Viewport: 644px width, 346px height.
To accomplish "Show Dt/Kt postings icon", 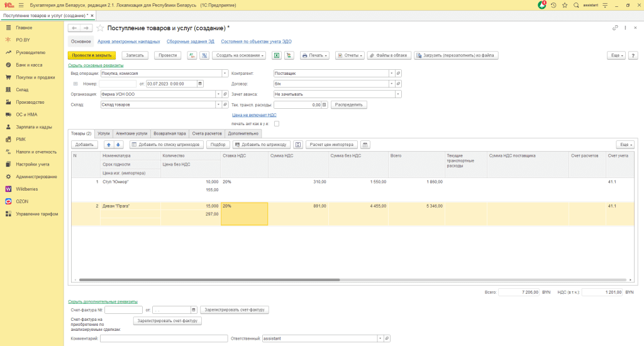I will (x=192, y=55).
